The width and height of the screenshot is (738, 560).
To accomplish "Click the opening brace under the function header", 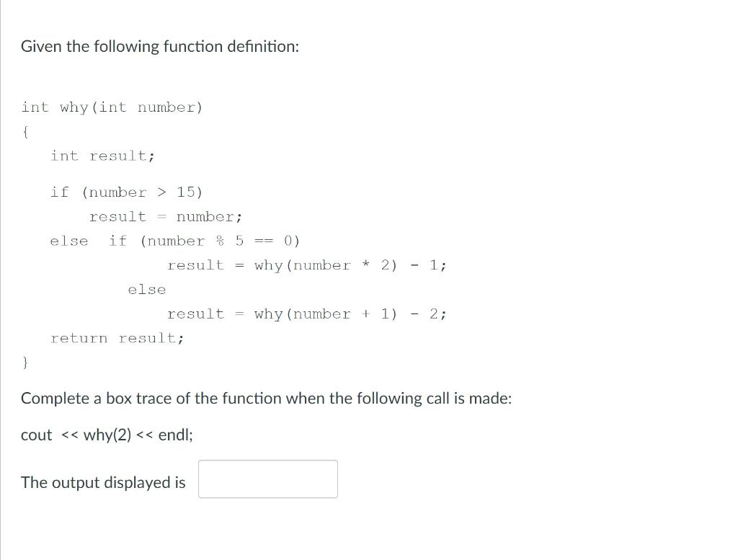I will [24, 131].
